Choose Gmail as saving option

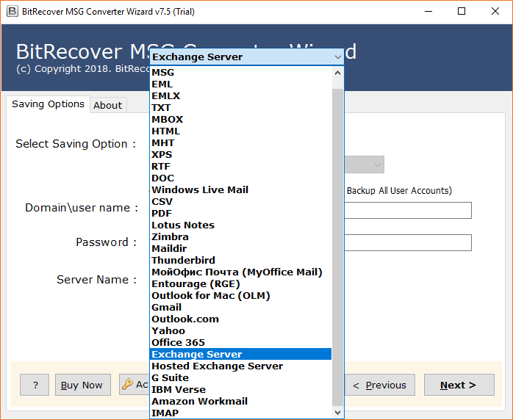[x=240, y=308]
